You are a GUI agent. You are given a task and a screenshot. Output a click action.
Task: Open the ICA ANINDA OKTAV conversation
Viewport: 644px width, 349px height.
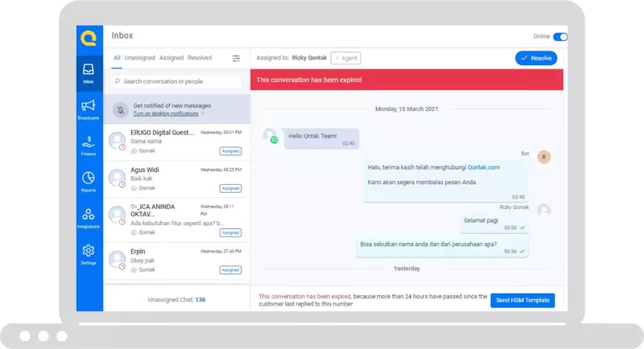coord(176,220)
